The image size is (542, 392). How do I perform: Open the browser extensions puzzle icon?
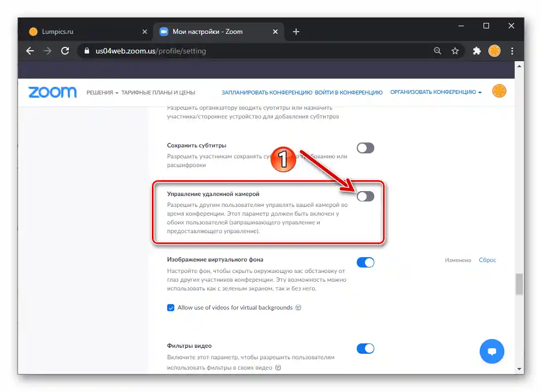tap(476, 51)
